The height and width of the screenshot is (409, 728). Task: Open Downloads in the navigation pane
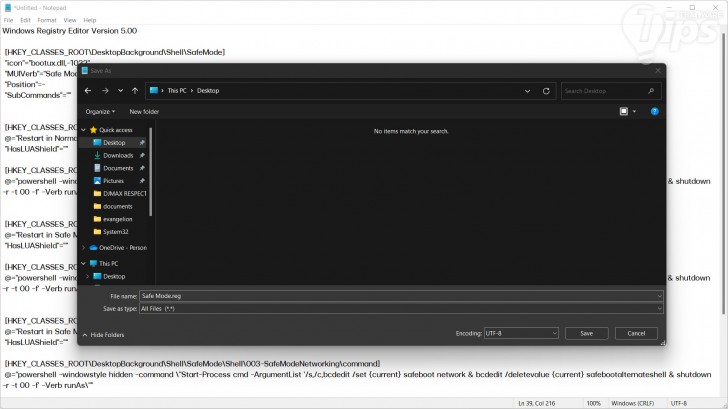pos(118,156)
